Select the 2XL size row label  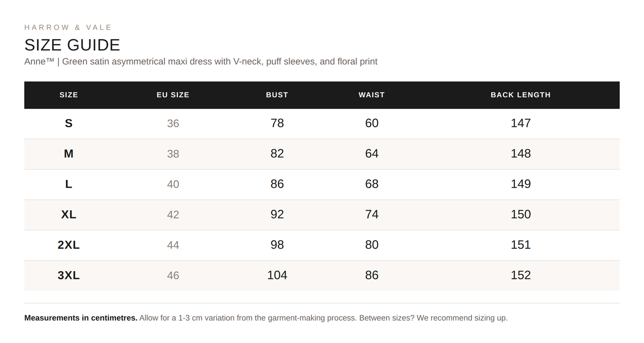69,245
